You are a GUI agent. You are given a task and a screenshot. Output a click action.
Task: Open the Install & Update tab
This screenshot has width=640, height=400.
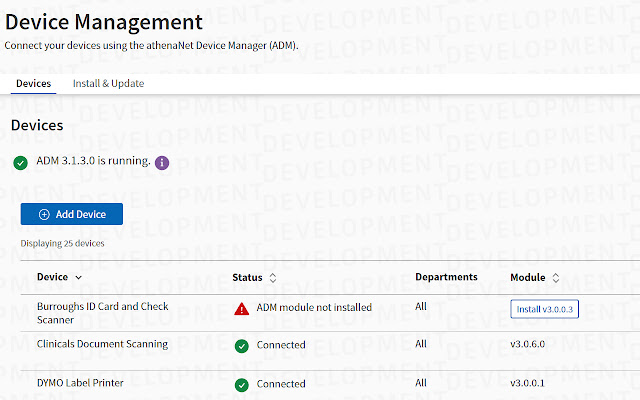(x=108, y=84)
